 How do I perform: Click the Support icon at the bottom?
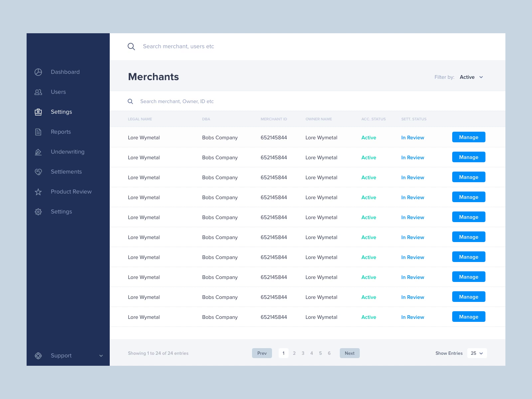(38, 356)
